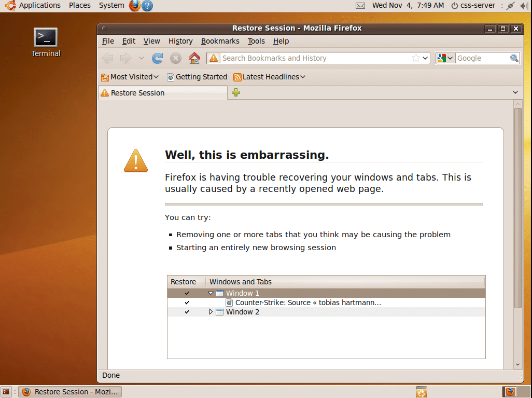Open the Trash icon in the bottom panel
The width and height of the screenshot is (532, 398).
point(421,392)
